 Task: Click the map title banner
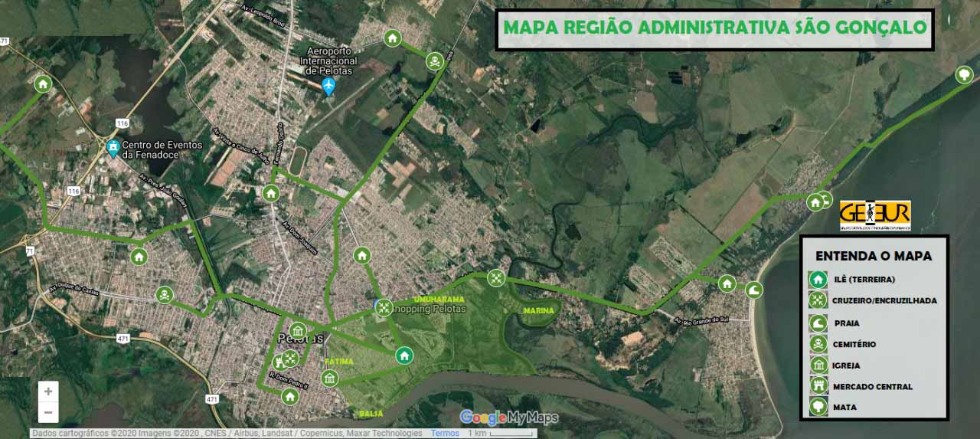tap(714, 30)
